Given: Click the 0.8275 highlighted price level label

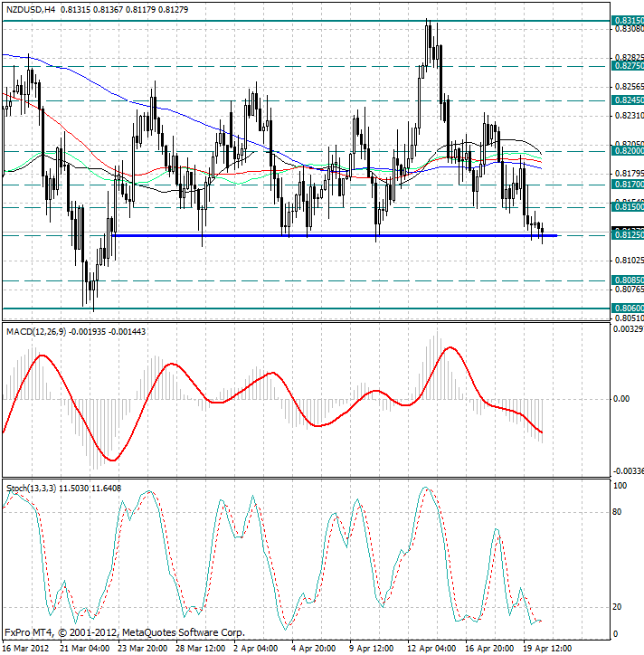Looking at the screenshot, I should [x=628, y=66].
